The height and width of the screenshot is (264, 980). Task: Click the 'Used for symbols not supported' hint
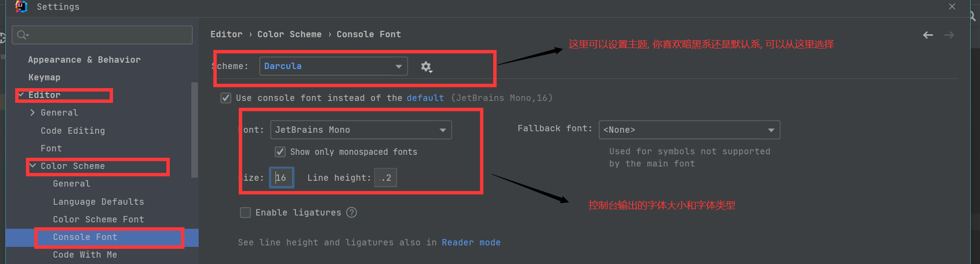pos(689,158)
